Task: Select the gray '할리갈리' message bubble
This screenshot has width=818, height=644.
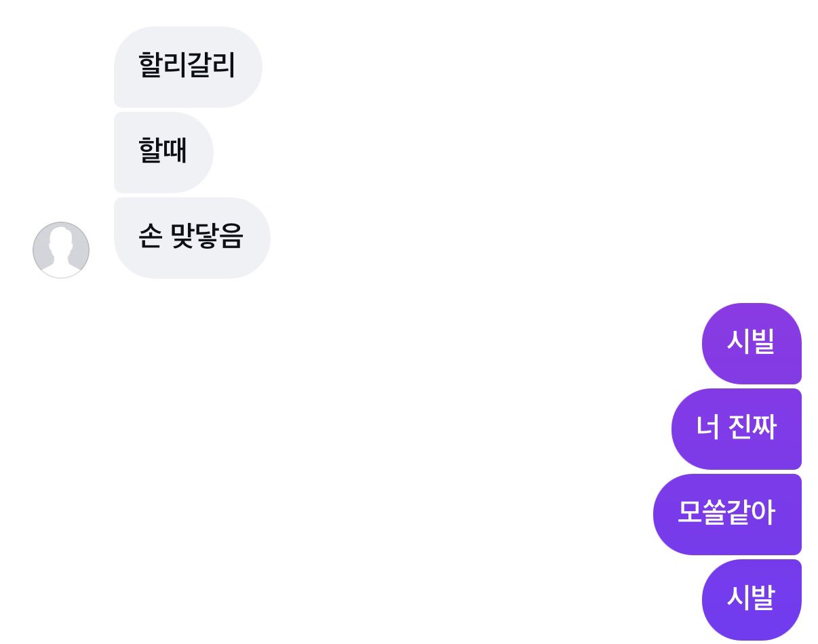Action: (187, 67)
